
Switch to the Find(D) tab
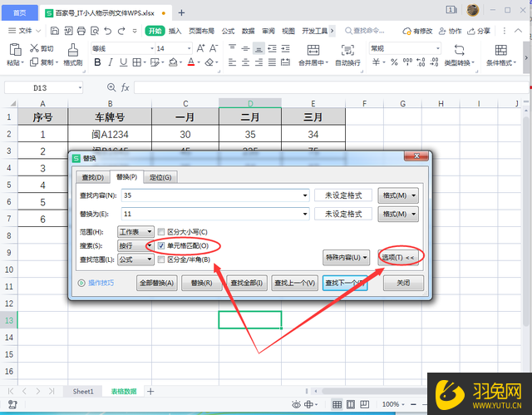pyautogui.click(x=92, y=177)
